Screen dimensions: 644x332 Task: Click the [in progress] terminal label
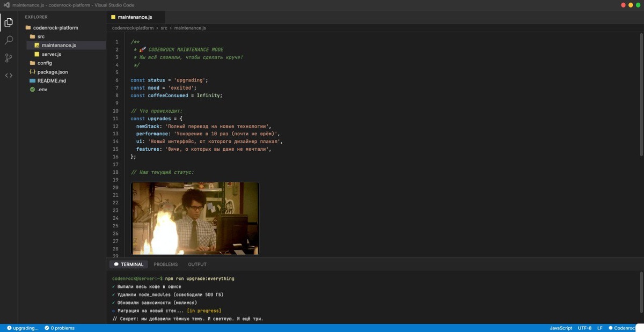[x=204, y=311]
